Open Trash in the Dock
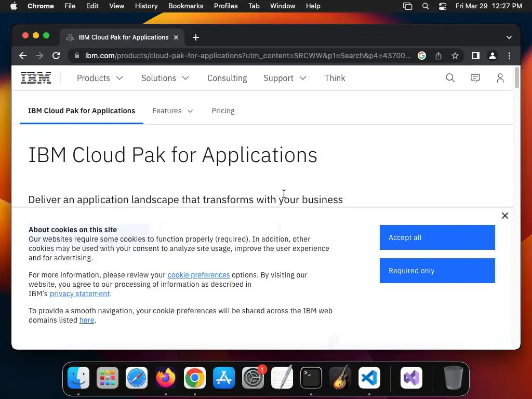532x399 pixels. click(x=453, y=378)
